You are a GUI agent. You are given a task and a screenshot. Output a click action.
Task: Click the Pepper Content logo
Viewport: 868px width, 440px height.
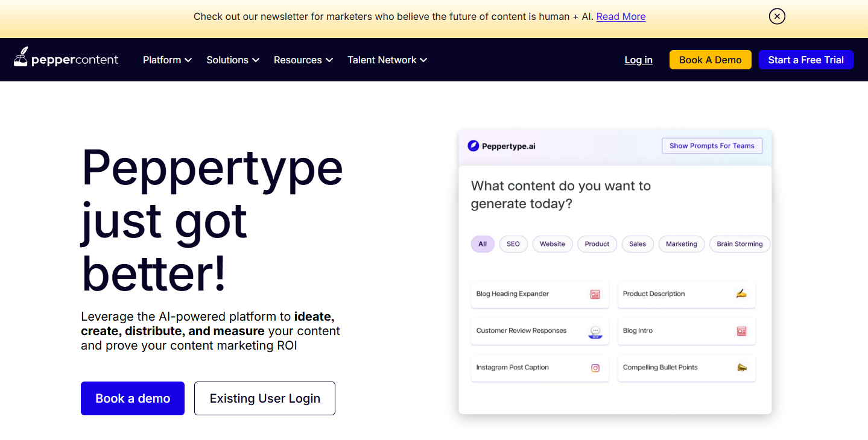pos(66,59)
